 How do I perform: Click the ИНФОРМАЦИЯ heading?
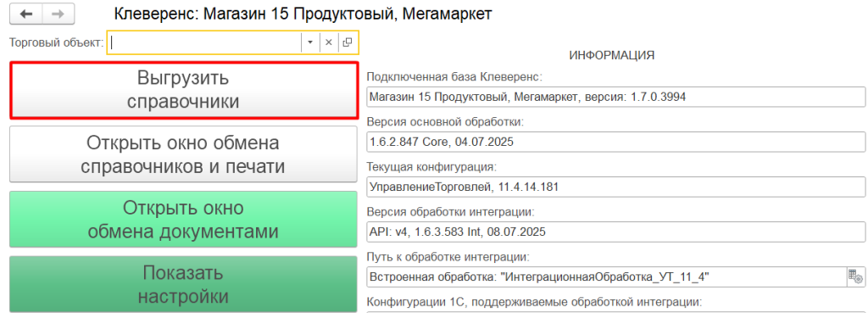[x=612, y=55]
